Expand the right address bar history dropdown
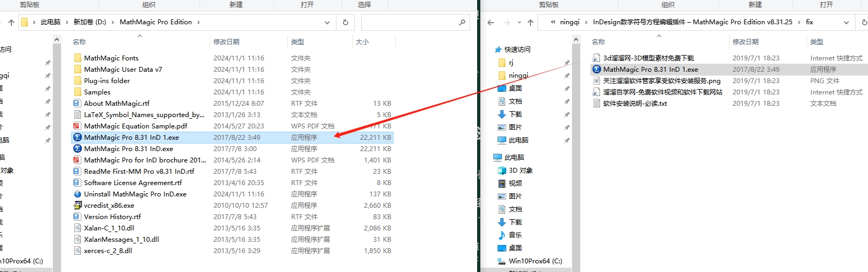 point(846,23)
